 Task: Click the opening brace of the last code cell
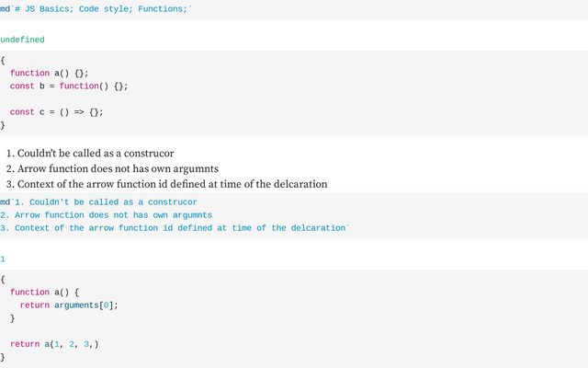point(3,280)
